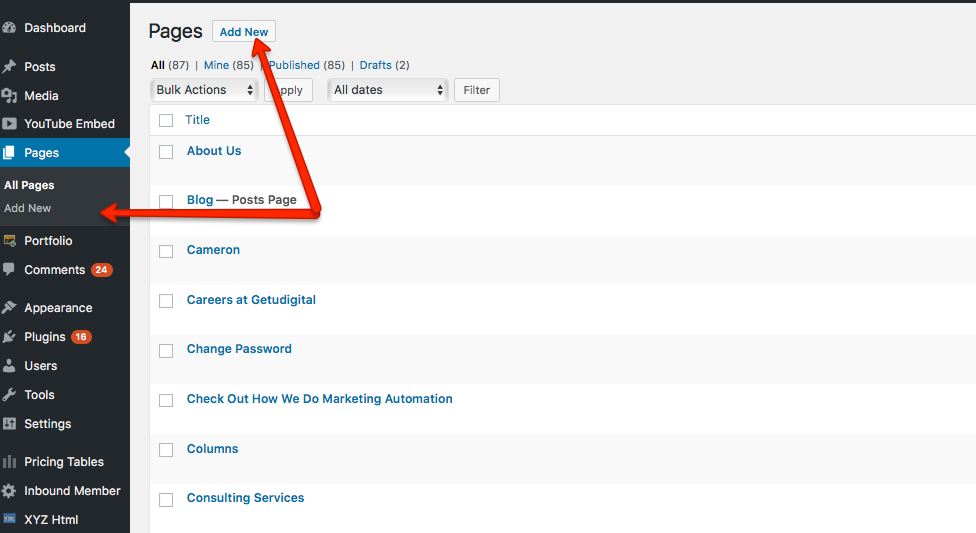The width and height of the screenshot is (976, 533).
Task: Open All Pages submenu item
Action: tap(29, 185)
